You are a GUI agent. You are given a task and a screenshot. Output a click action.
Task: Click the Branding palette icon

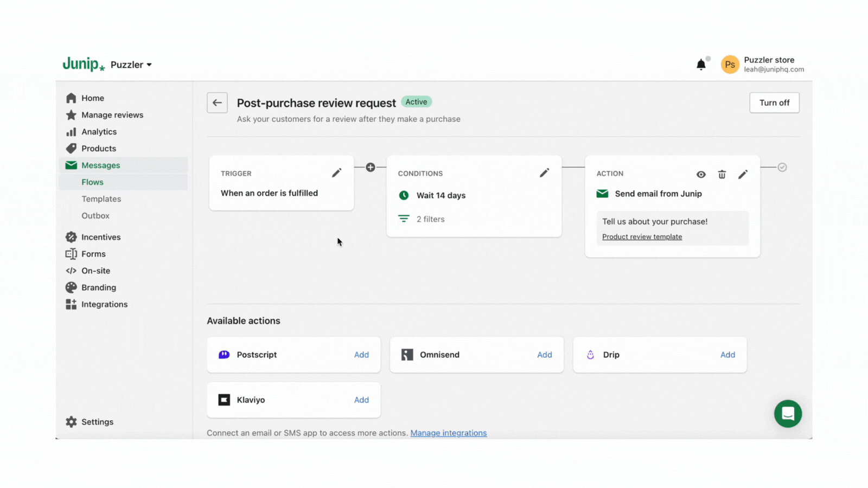(x=71, y=287)
